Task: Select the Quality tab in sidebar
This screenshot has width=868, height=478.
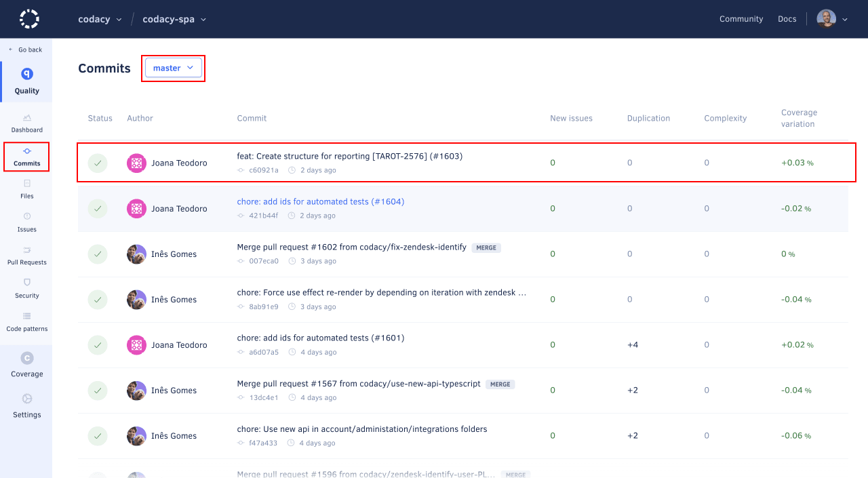Action: [x=27, y=81]
